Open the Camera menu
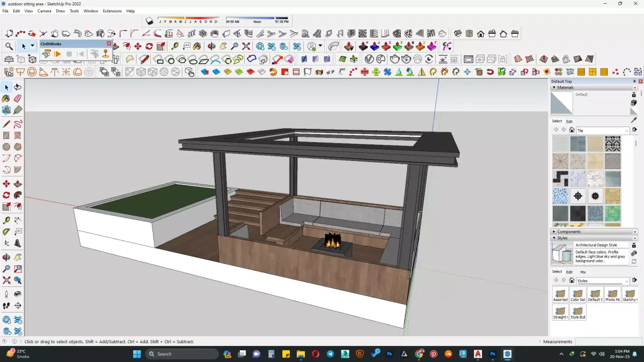The image size is (644, 362). pos(45,11)
